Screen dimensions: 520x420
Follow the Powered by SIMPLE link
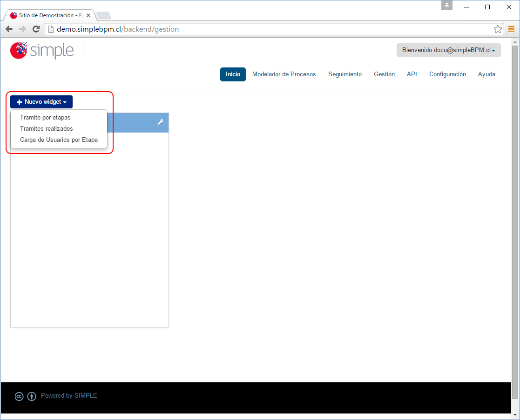[x=69, y=395]
